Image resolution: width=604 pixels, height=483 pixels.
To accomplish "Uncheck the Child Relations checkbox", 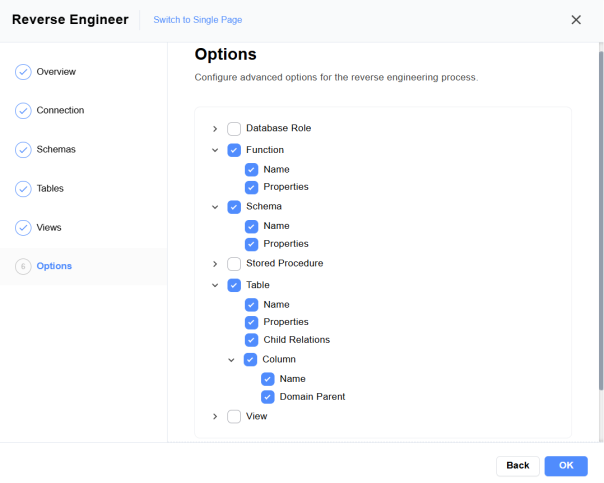I will (x=251, y=340).
